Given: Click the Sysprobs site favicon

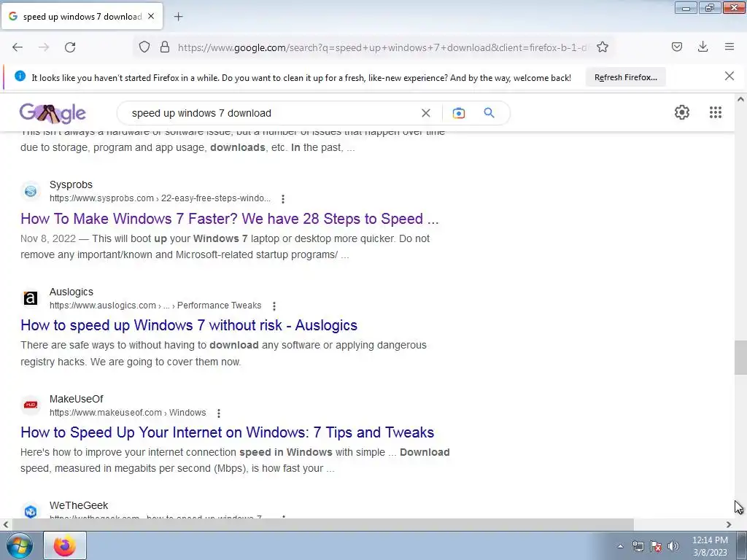Looking at the screenshot, I should pyautogui.click(x=31, y=192).
